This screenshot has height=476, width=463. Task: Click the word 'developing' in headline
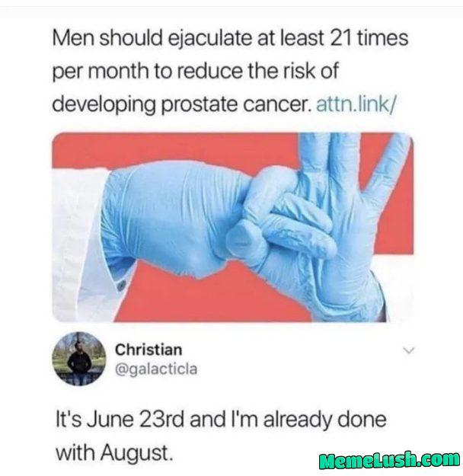coord(104,105)
